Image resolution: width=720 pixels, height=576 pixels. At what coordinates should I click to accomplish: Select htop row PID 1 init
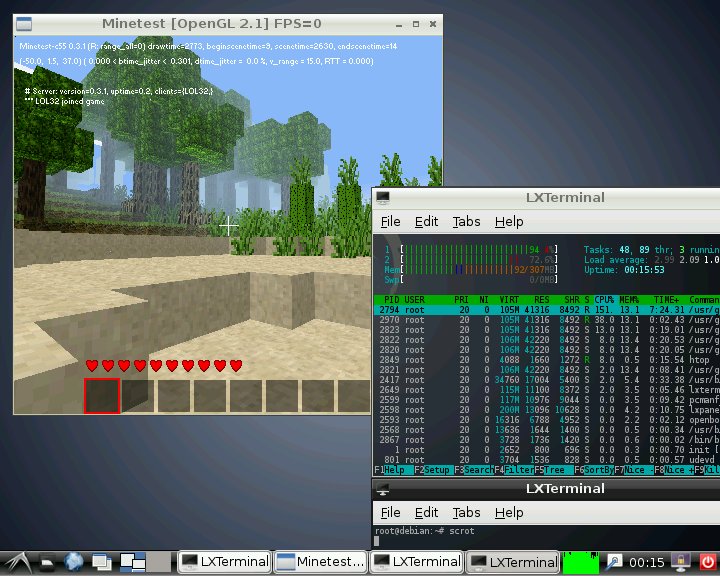click(546, 450)
